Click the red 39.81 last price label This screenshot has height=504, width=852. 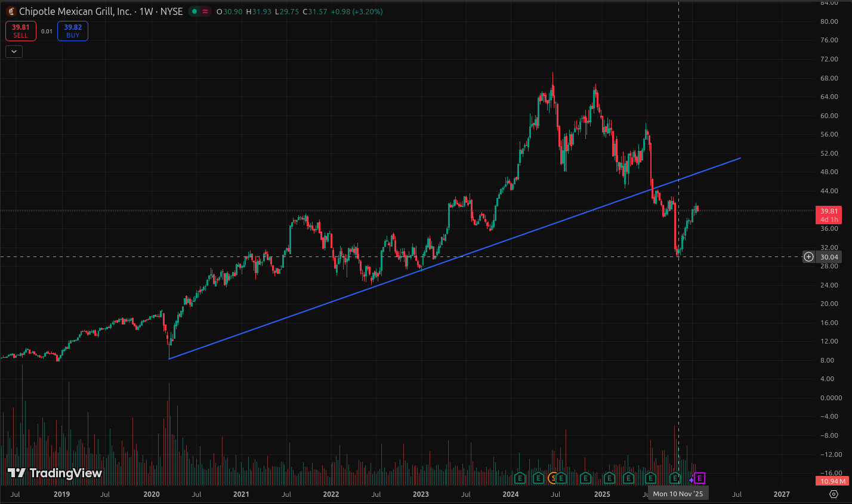click(829, 211)
